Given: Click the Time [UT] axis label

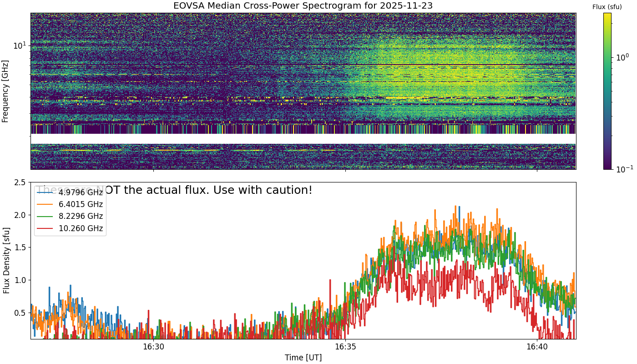Looking at the screenshot, I should coord(303,358).
